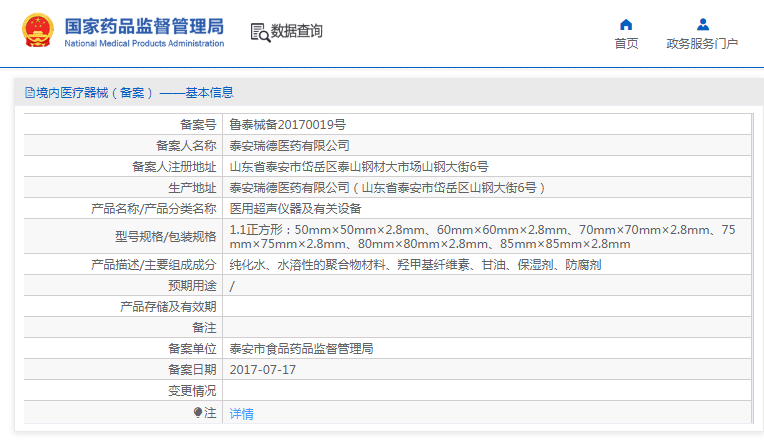Screen dimensions: 764x446
Task: Click the national emblem logo
Action: point(38,30)
